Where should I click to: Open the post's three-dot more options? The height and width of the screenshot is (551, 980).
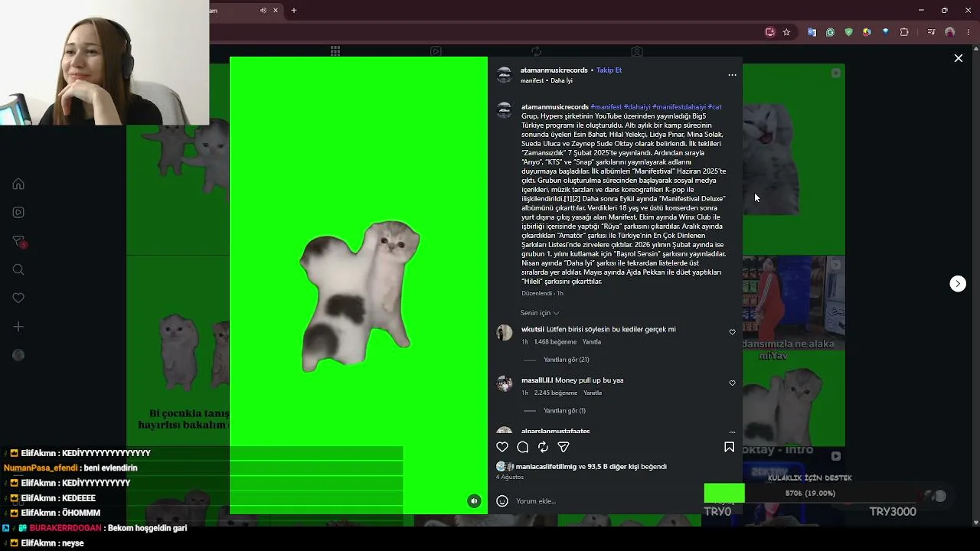point(732,75)
